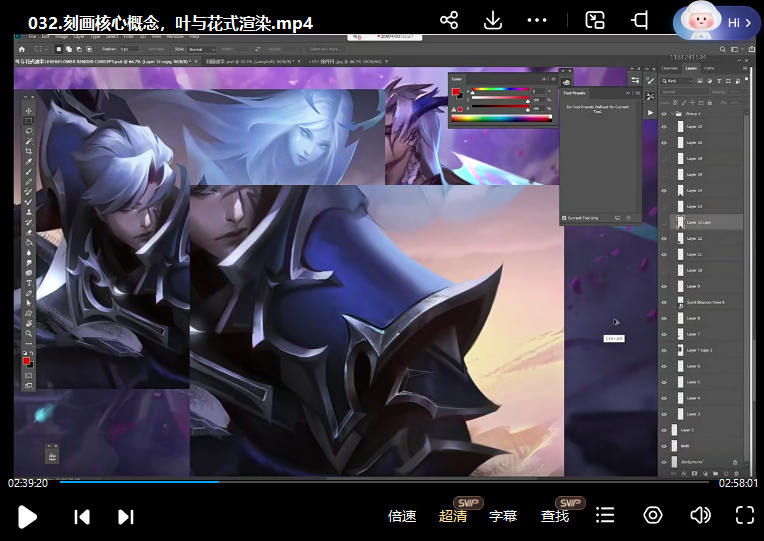Enter fullscreen mode
The image size is (764, 541).
[x=744, y=515]
